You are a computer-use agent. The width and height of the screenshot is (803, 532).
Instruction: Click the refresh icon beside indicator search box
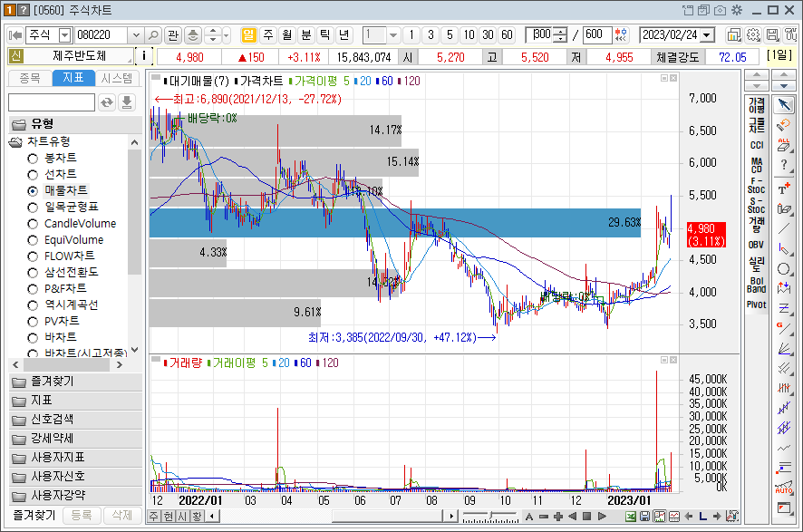[x=107, y=102]
